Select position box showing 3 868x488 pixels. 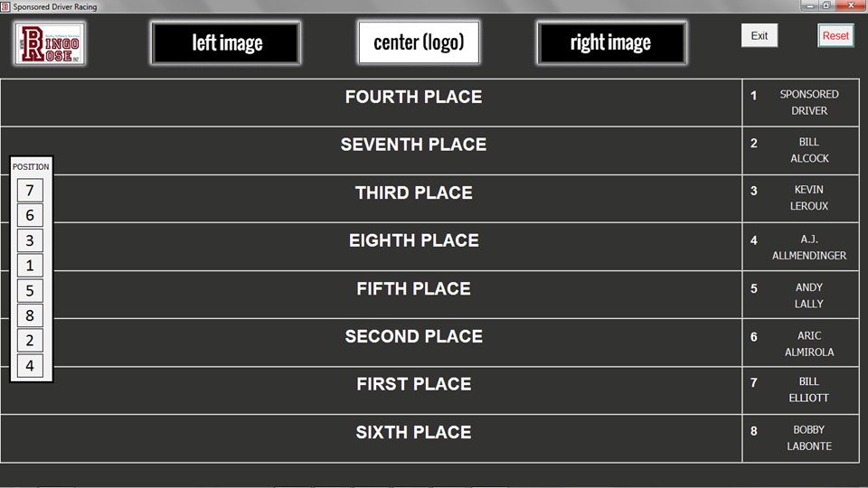click(30, 240)
